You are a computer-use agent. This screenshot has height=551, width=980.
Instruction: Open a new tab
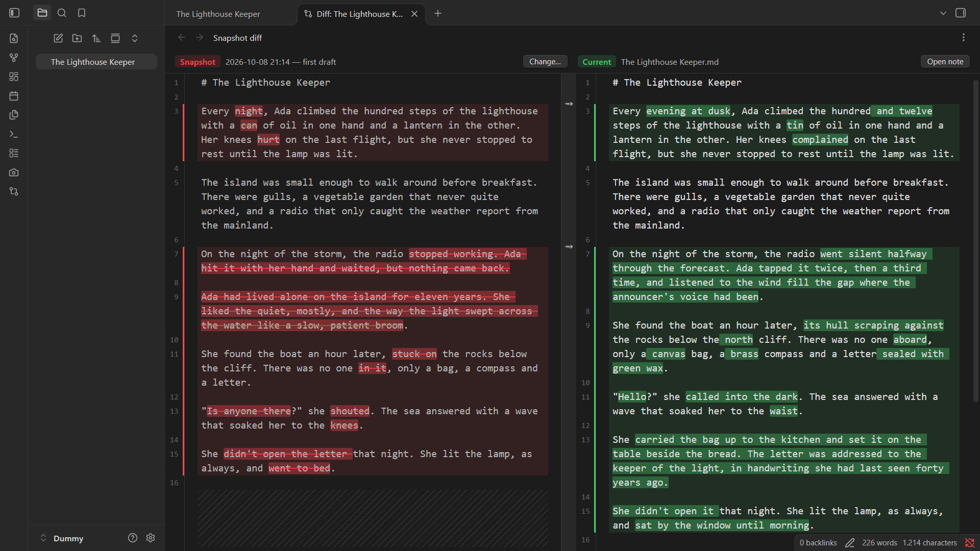point(438,13)
